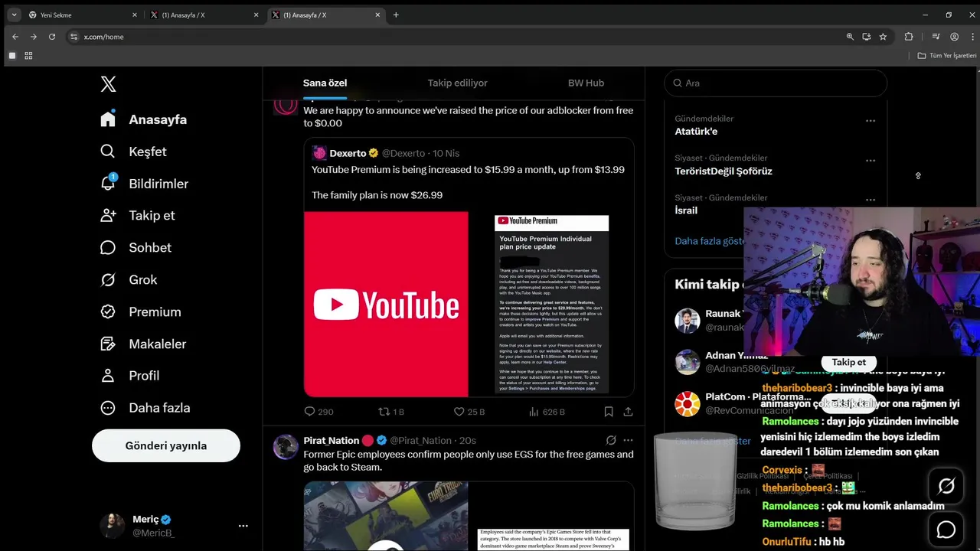Open Chrome profile avatar icon

(954, 37)
